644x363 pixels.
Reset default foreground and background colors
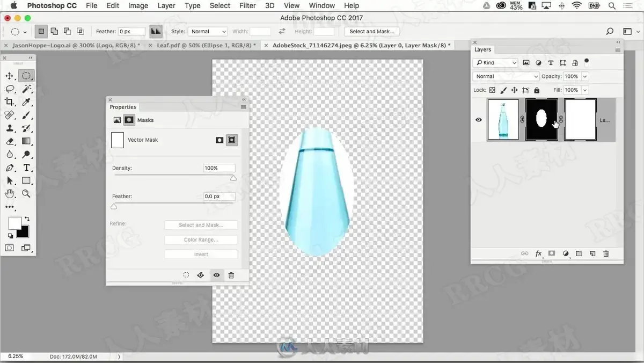[10, 236]
